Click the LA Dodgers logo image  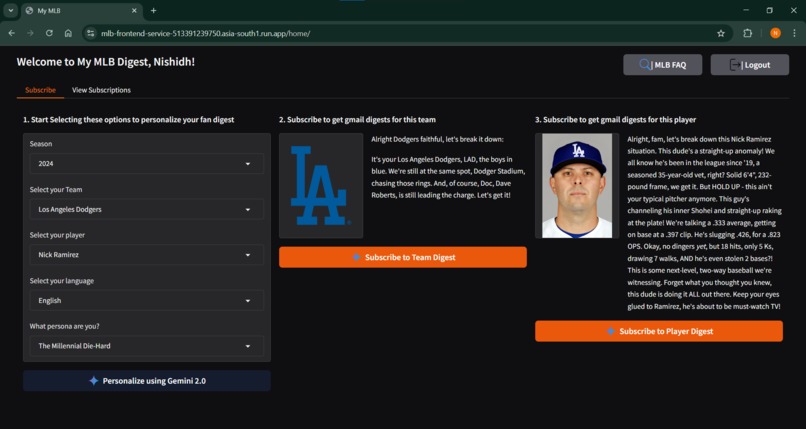[x=321, y=185]
